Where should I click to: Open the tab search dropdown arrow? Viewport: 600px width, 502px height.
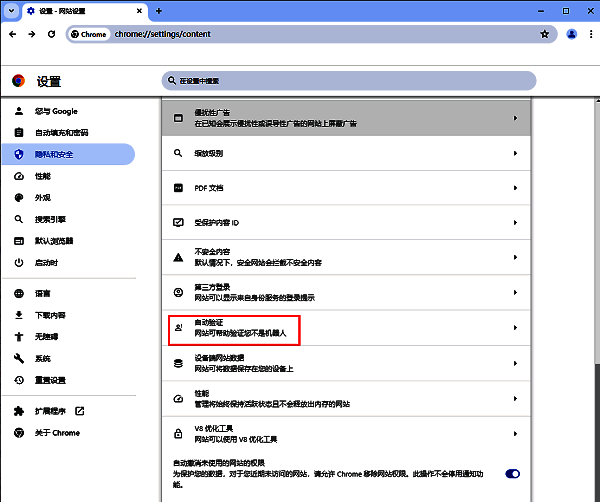pos(10,10)
